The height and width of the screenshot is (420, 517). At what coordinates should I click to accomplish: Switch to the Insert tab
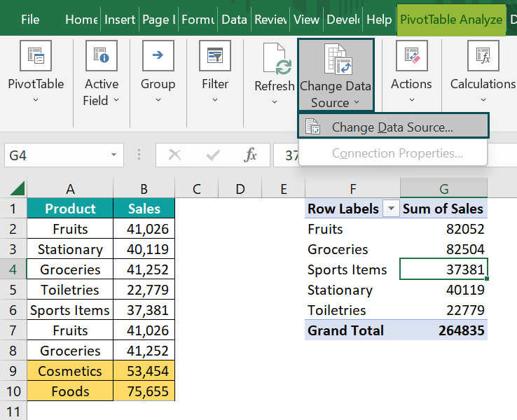pos(120,20)
